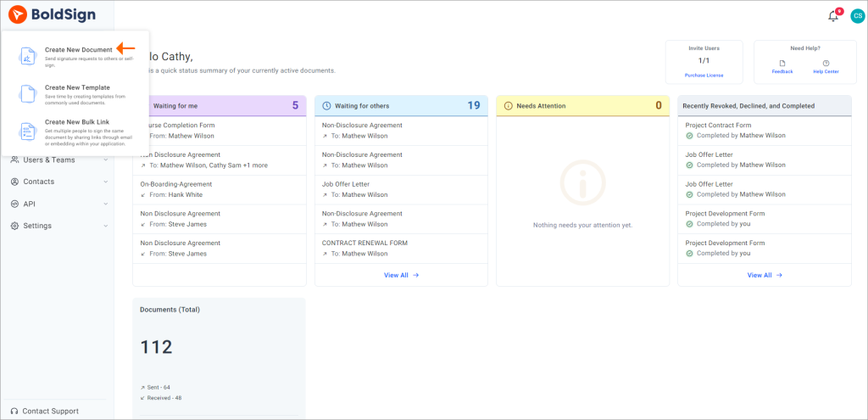Select Create New Bulk Link option
Viewport: 868px width, 420px height.
(76, 122)
